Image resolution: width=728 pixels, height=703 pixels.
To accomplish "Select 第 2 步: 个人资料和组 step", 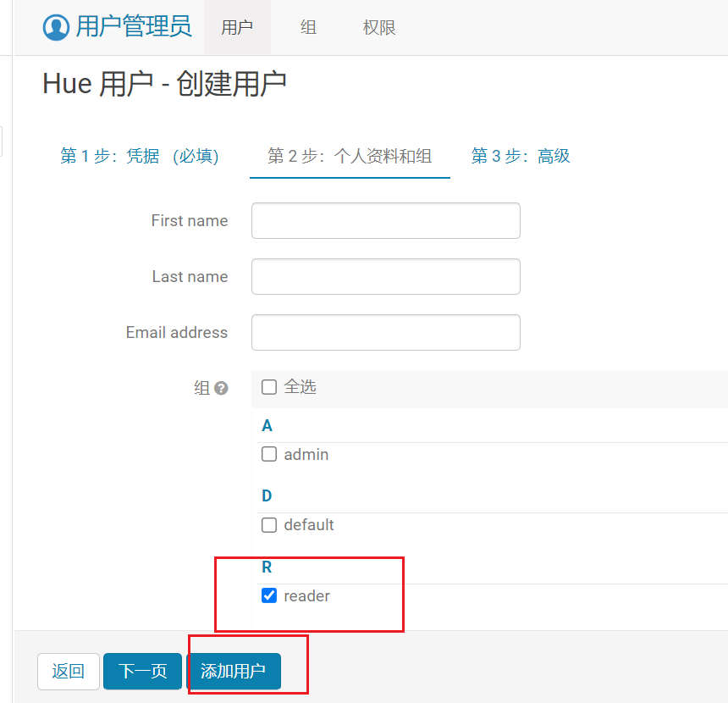I will click(x=350, y=156).
